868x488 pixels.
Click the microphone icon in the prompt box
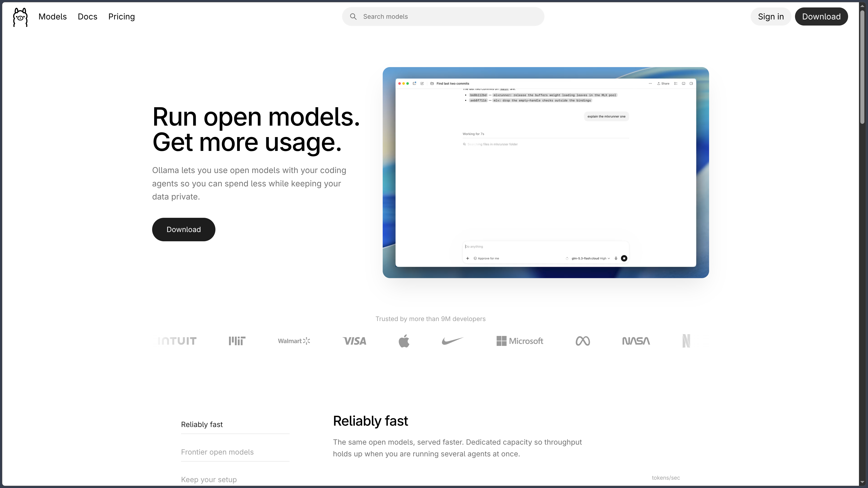[x=616, y=258]
